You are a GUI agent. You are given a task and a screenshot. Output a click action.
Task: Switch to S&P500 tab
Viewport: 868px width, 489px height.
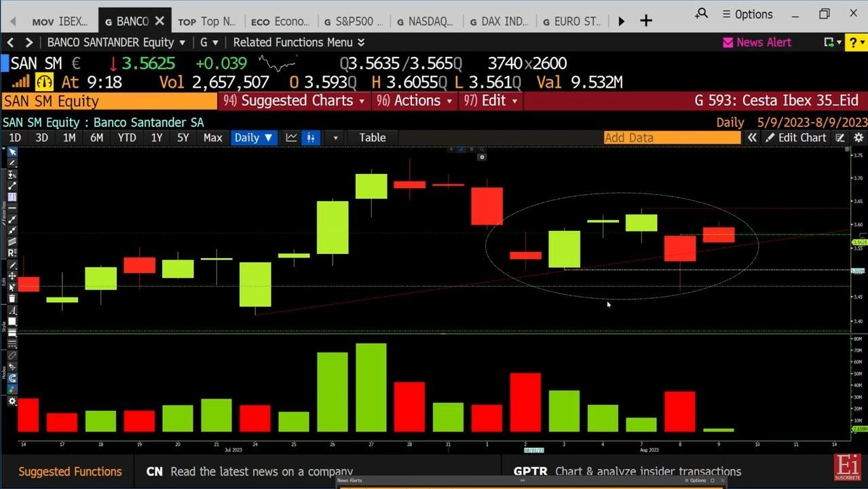tap(353, 22)
